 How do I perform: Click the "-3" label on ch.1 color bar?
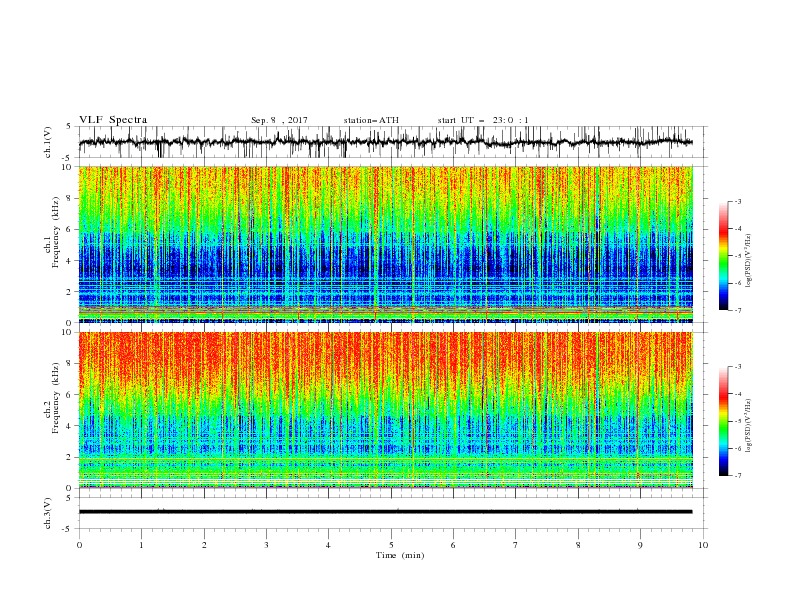[x=737, y=201]
